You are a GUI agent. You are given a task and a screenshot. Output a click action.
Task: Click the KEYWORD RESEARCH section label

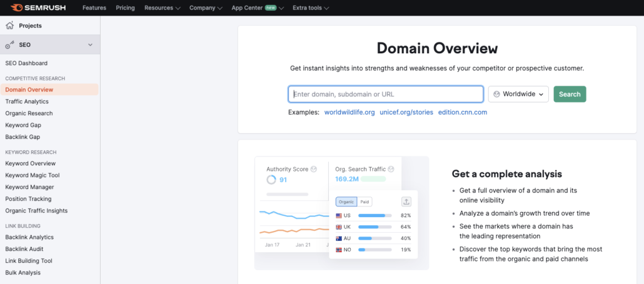pos(31,152)
